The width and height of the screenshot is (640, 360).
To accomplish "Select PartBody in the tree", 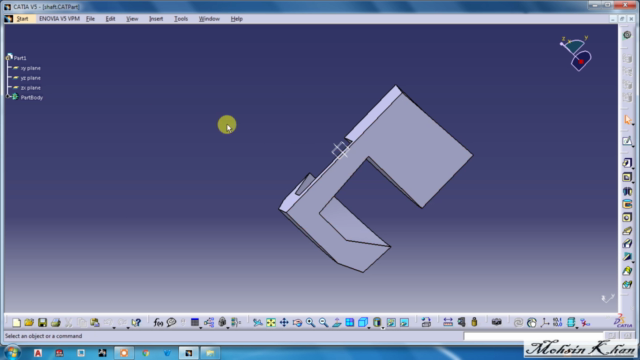I will [31, 98].
